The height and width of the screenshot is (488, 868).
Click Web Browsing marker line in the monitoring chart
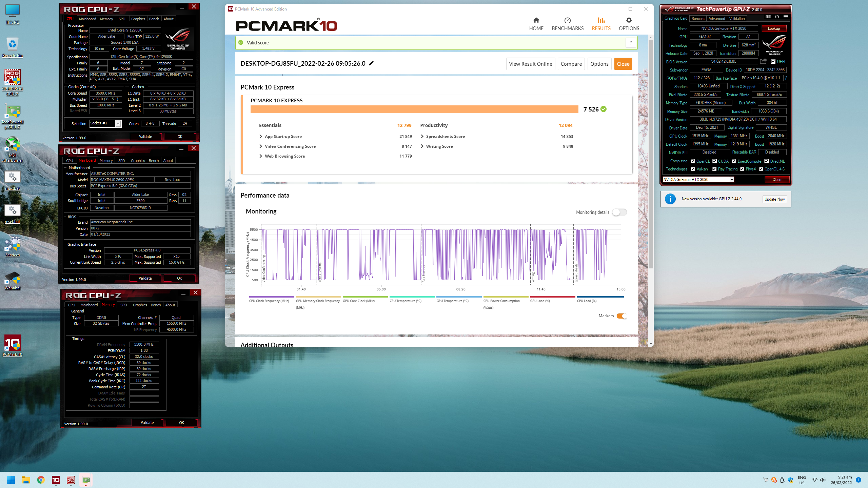317,254
